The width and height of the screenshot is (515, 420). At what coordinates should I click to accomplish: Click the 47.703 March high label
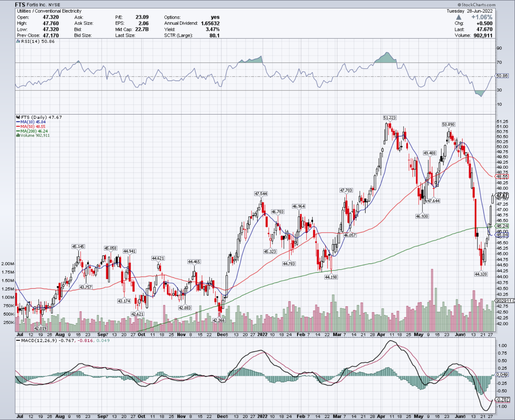(346, 190)
